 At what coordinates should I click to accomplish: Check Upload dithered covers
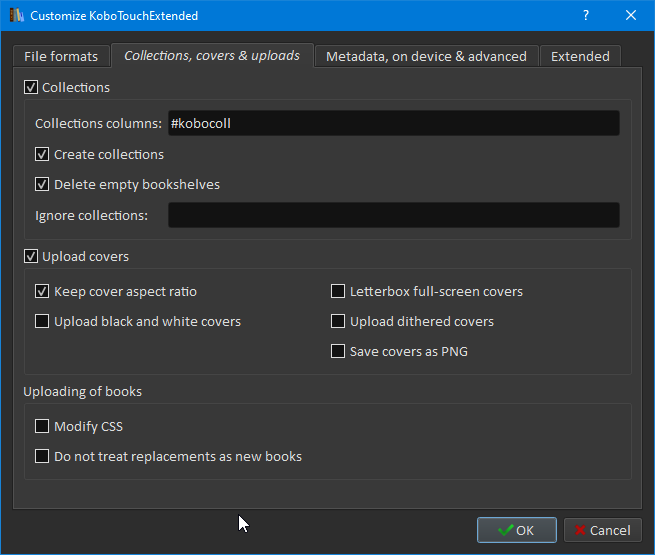[338, 321]
